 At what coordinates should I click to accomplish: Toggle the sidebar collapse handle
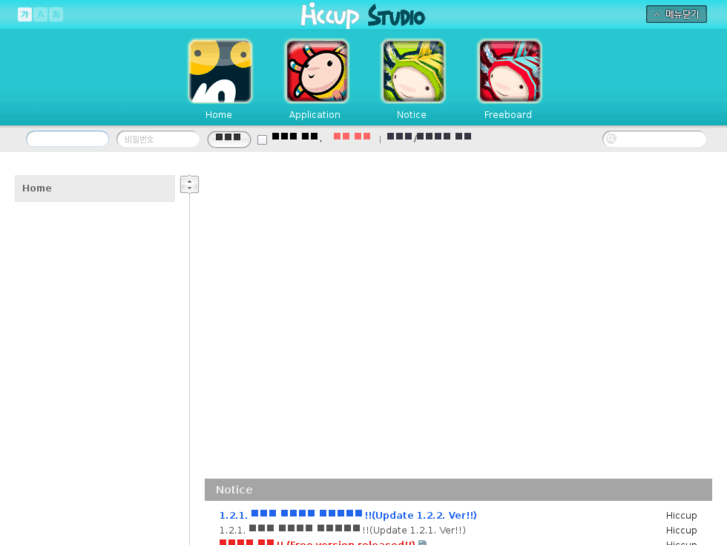189,185
